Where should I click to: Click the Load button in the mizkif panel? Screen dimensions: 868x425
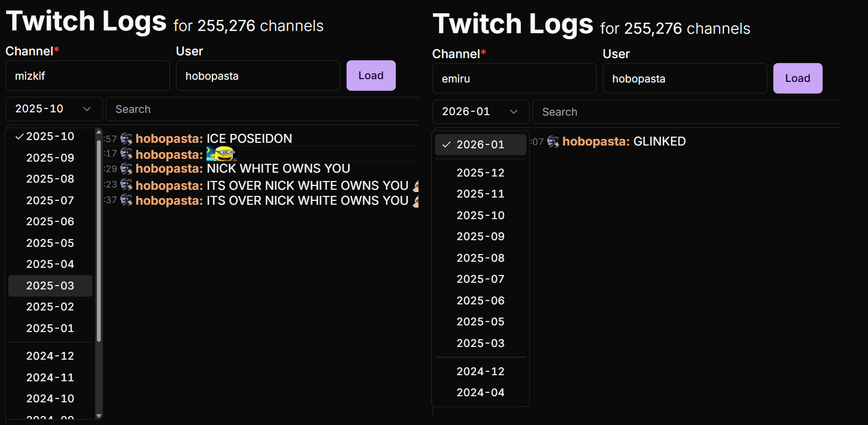tap(371, 75)
